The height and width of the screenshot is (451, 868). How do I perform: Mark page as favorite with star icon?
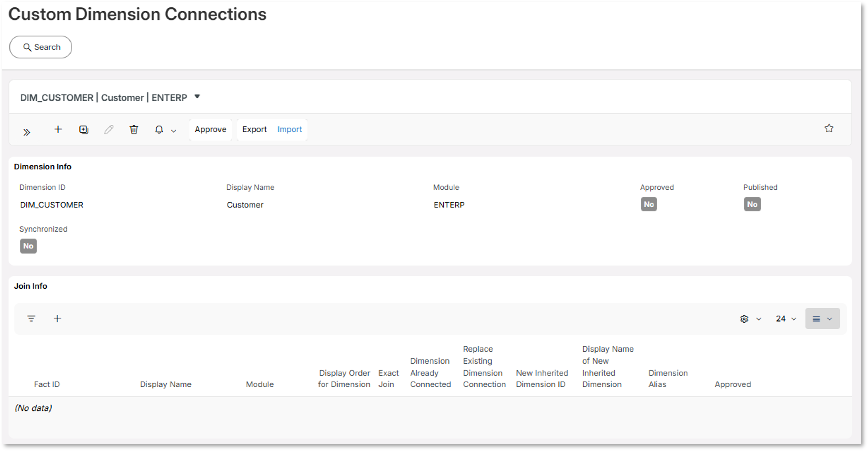[x=829, y=128]
